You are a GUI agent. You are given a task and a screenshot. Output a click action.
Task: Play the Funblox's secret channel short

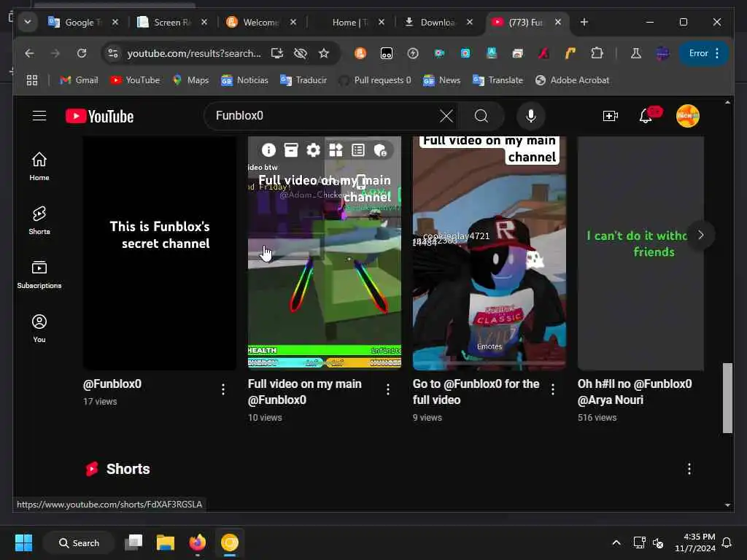click(160, 253)
